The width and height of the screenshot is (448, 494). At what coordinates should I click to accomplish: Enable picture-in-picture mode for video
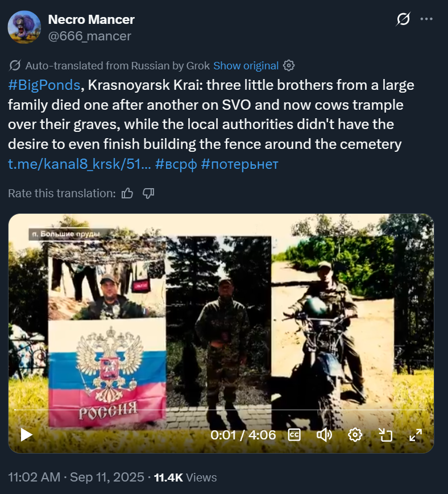pyautogui.click(x=385, y=435)
